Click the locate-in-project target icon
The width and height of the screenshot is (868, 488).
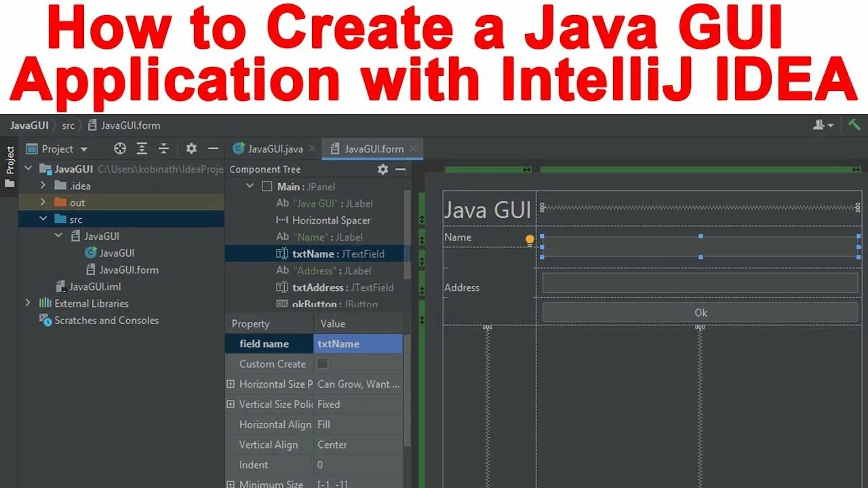(x=120, y=148)
